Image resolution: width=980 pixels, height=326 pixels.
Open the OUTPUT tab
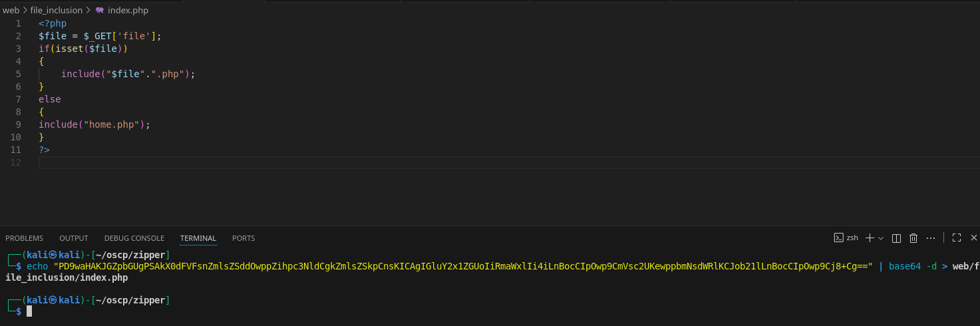74,238
